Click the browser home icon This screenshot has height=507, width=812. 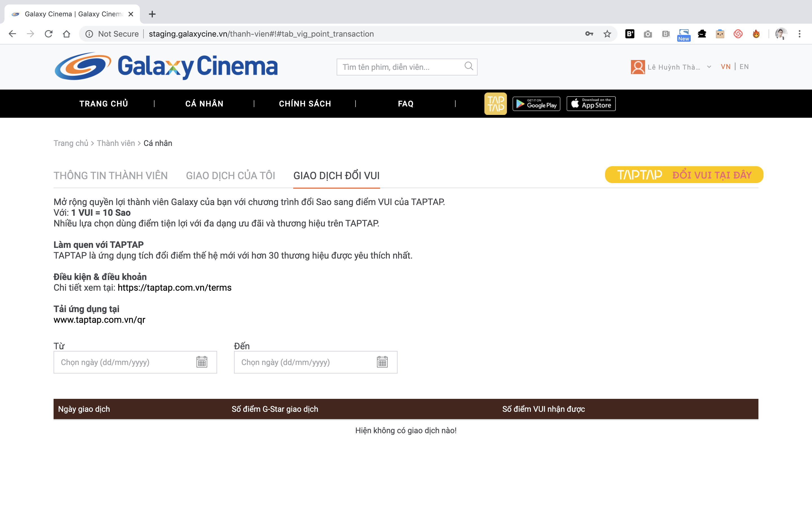point(67,34)
